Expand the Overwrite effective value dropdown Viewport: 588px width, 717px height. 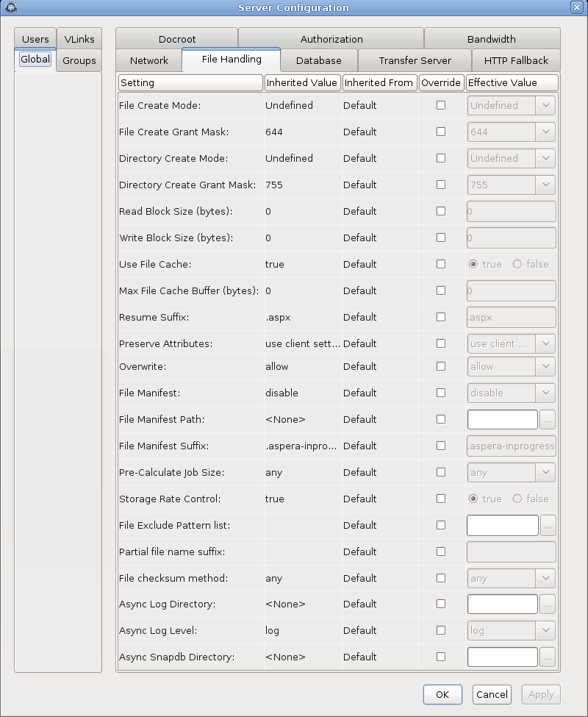click(545, 366)
